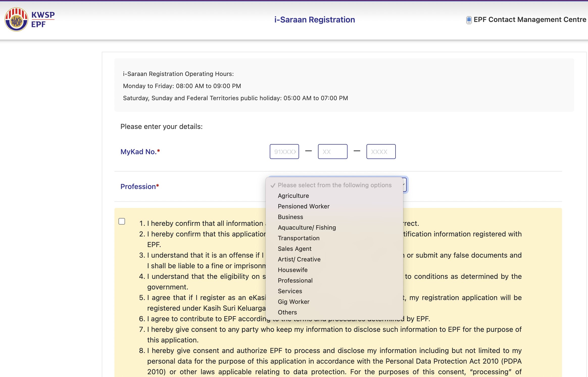Image resolution: width=588 pixels, height=377 pixels.
Task: Choose Pensioned Worker option
Action: [304, 206]
